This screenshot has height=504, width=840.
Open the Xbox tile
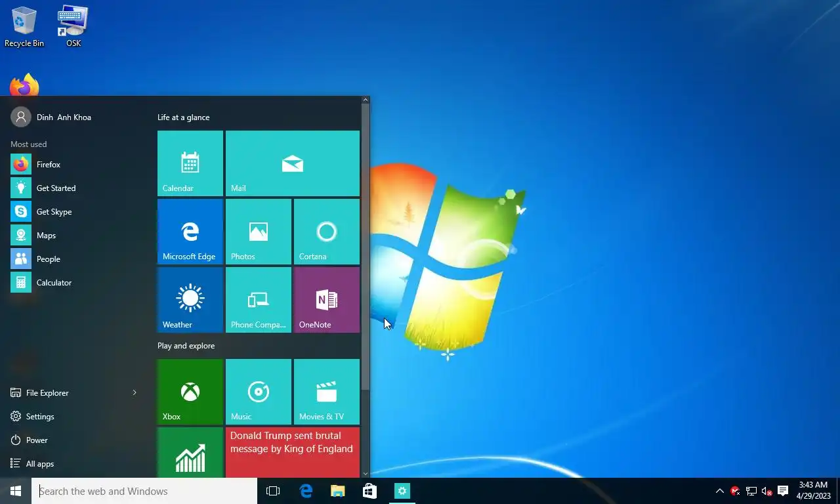coord(190,392)
